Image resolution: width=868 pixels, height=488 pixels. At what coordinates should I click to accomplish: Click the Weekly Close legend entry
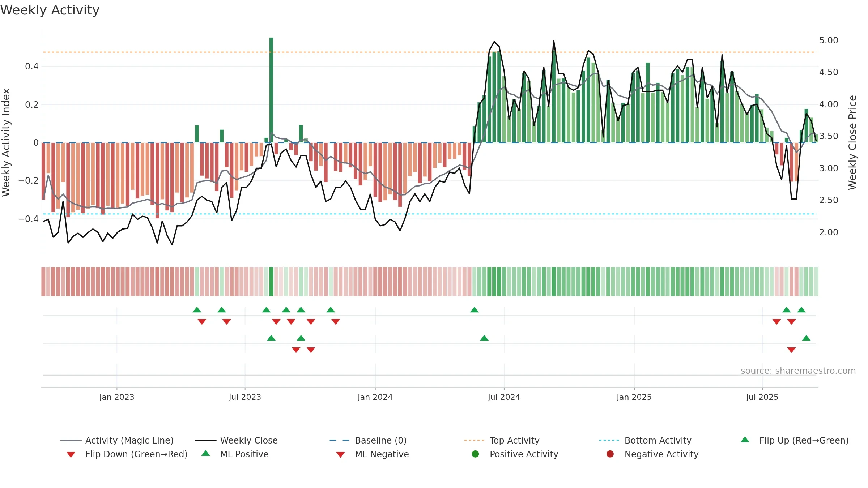point(236,440)
